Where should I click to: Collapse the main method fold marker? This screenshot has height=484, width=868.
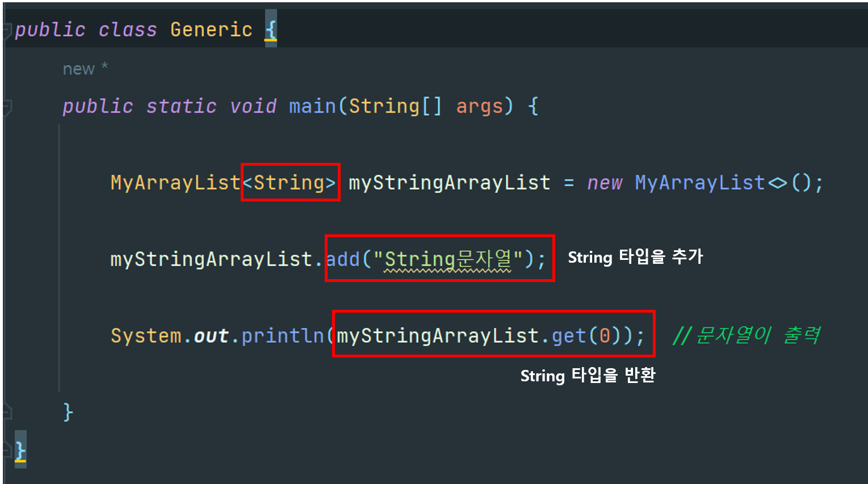7,107
